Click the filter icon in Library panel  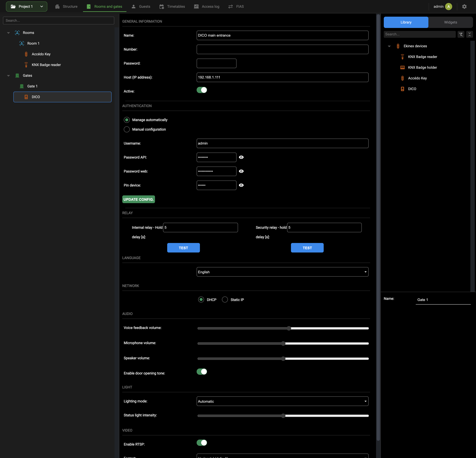461,34
